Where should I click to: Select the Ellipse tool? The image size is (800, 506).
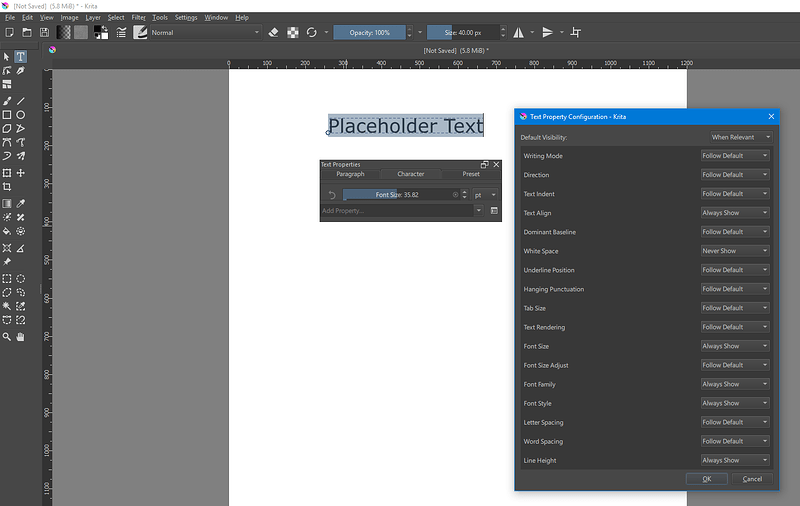[20, 115]
